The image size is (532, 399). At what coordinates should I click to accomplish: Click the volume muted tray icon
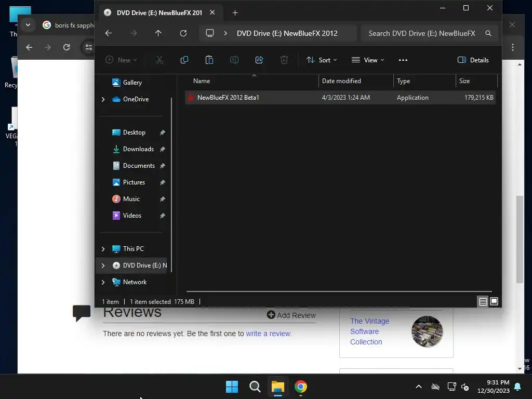(x=465, y=387)
